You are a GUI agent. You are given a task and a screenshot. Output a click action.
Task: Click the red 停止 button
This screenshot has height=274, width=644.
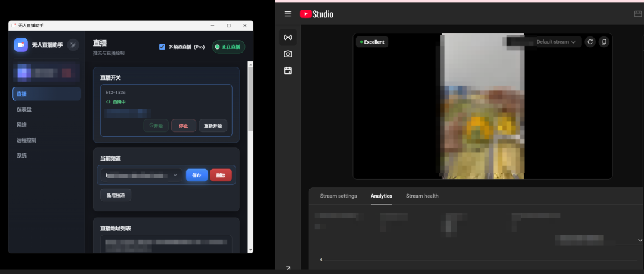click(184, 125)
